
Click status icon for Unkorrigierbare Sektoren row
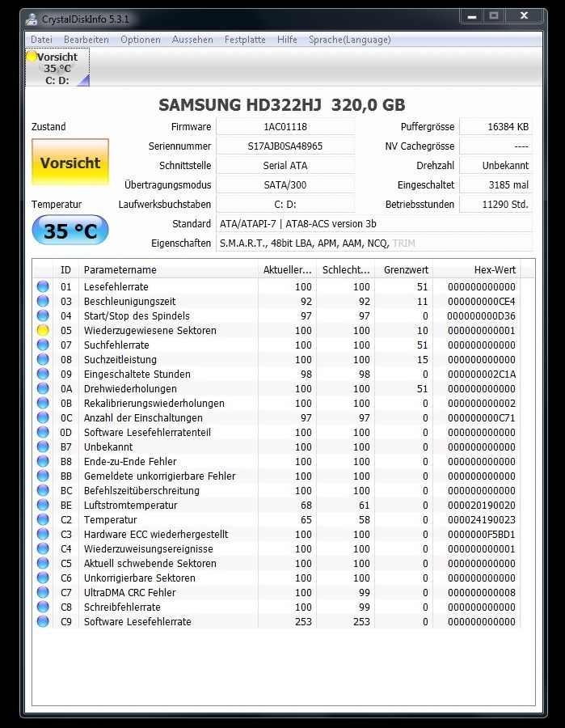43,578
